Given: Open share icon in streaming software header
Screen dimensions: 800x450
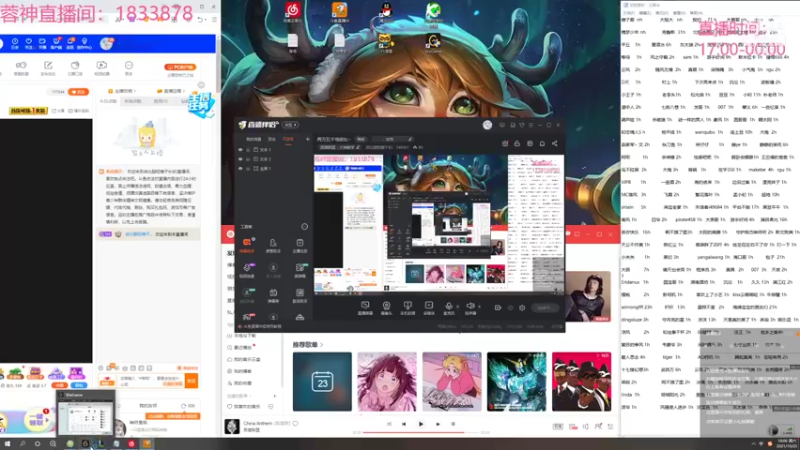Looking at the screenshot, I should tap(555, 143).
